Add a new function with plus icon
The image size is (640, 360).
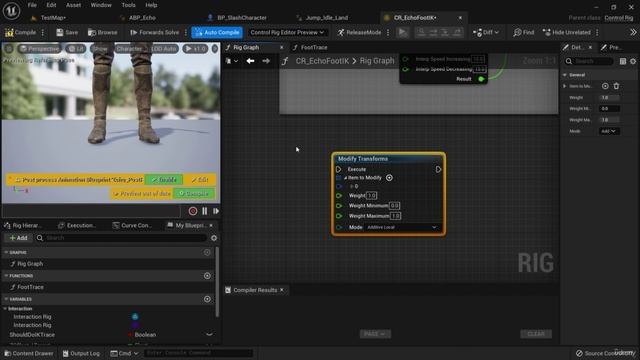coord(207,276)
